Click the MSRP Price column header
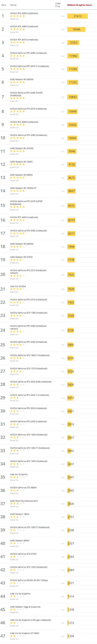 click(x=58, y=5)
